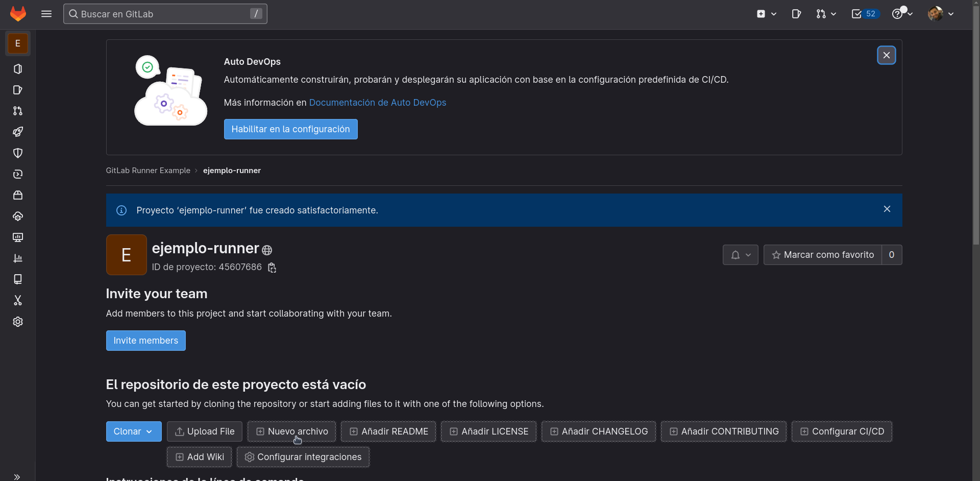Image resolution: width=980 pixels, height=481 pixels.
Task: Open the user avatar menu
Action: (941, 14)
